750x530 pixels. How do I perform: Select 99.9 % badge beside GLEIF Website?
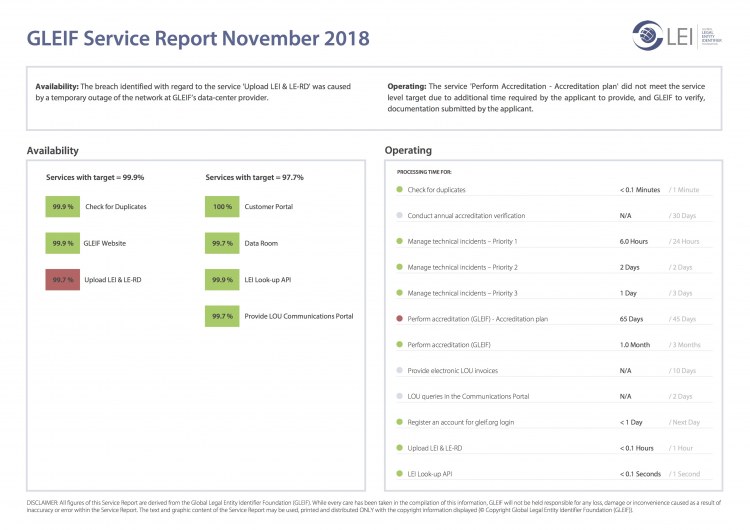pyautogui.click(x=63, y=243)
